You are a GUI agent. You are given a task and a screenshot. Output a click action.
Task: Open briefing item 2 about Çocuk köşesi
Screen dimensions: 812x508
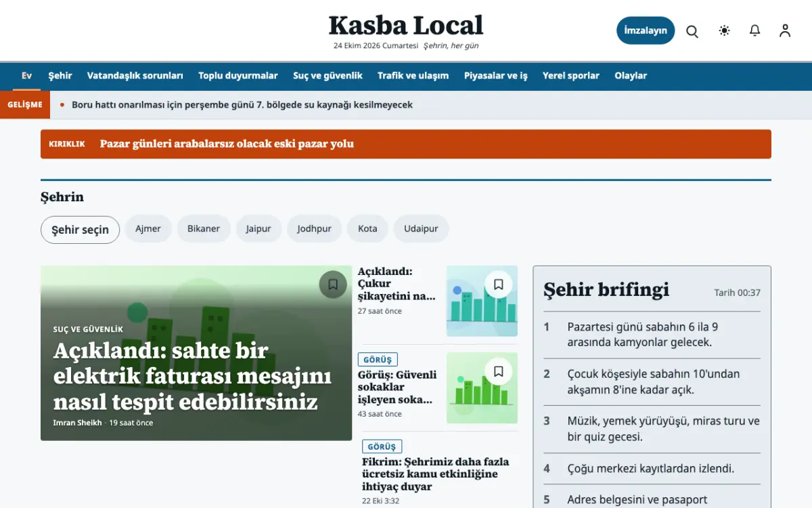point(652,382)
